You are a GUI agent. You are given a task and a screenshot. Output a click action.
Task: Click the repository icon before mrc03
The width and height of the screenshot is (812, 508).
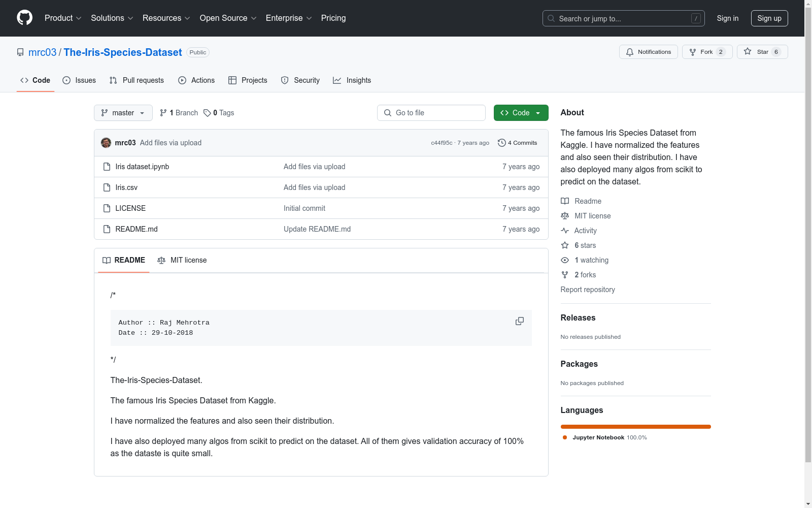(20, 52)
